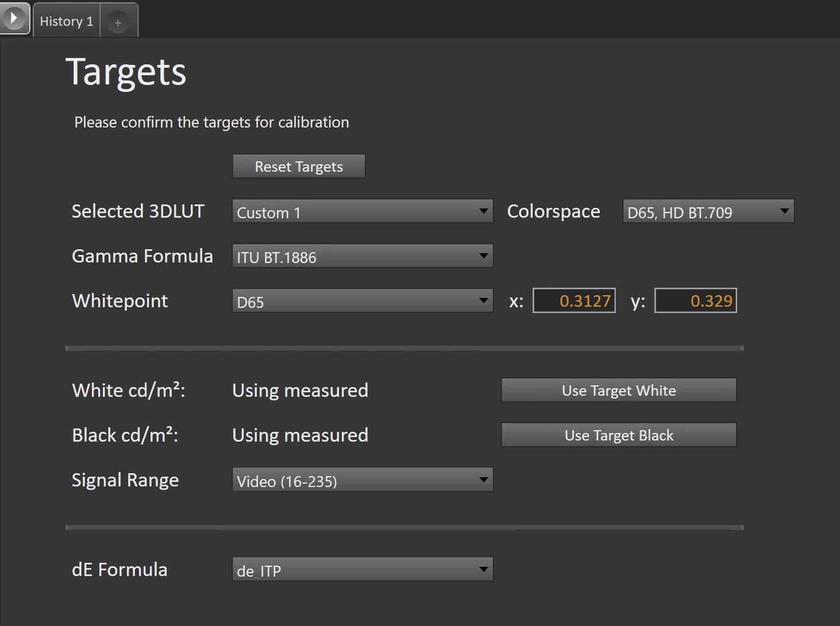The image size is (840, 626).
Task: Click the Use Target Black button
Action: tap(619, 435)
